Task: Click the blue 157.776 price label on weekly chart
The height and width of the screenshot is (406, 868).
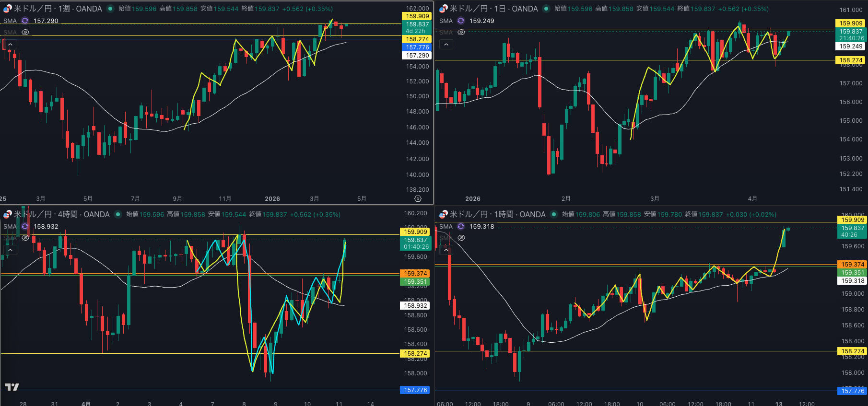Action: click(x=417, y=47)
